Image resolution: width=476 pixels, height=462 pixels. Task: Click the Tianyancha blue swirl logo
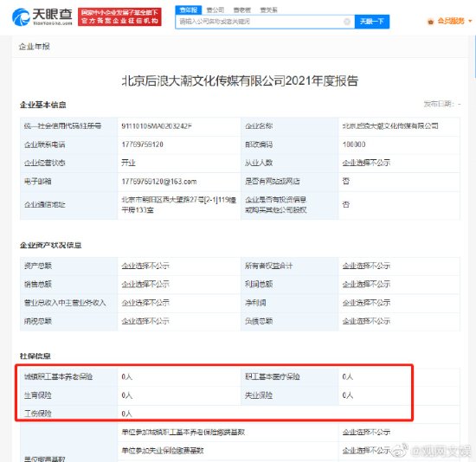[21, 17]
